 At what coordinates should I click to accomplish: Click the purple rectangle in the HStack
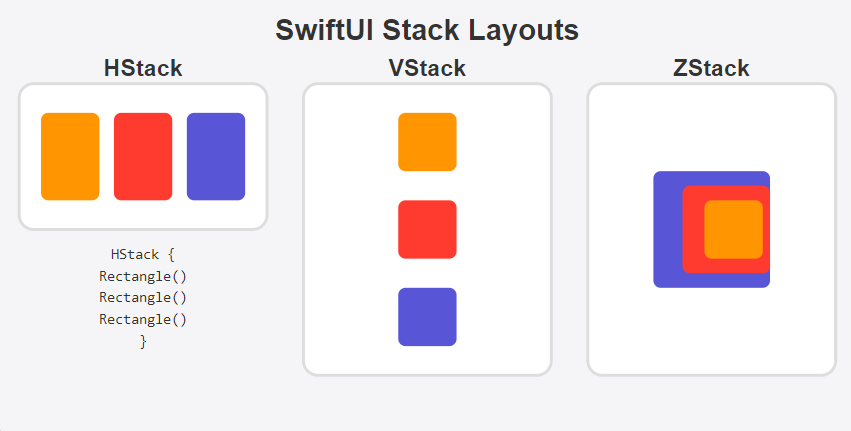click(x=216, y=156)
